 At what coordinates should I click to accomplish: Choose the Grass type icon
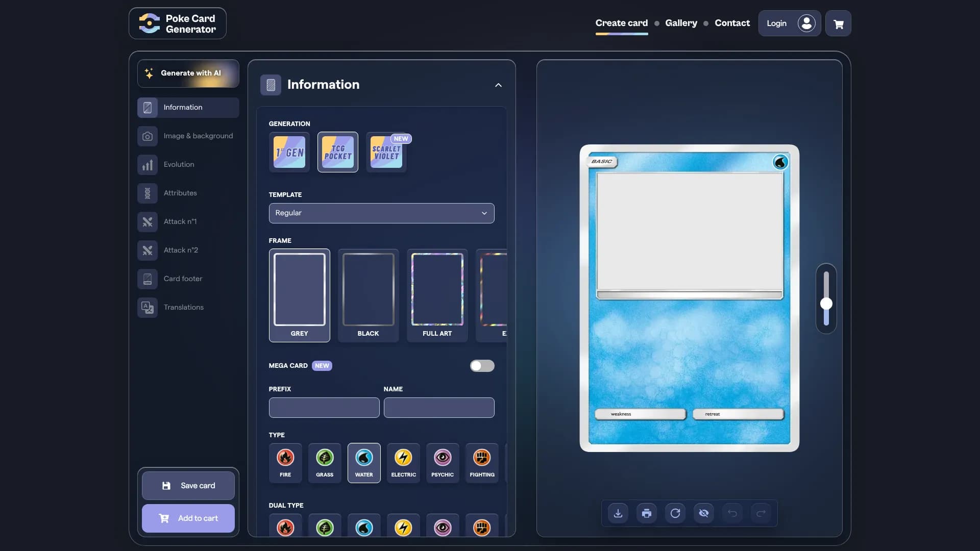tap(325, 462)
